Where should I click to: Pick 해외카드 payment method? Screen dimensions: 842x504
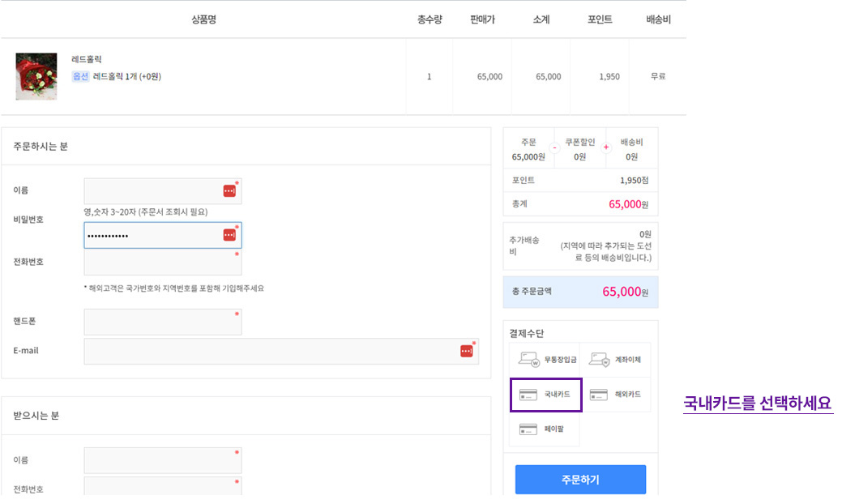point(615,395)
